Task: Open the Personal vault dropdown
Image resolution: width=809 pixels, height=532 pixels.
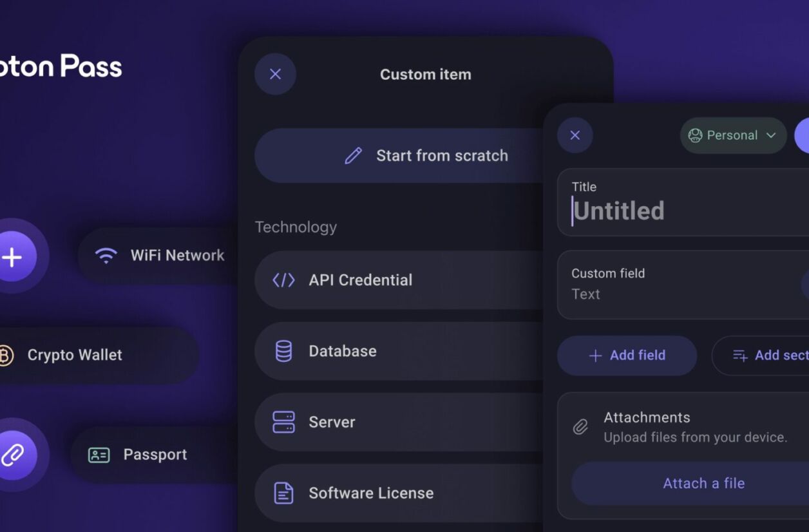Action: pos(732,135)
